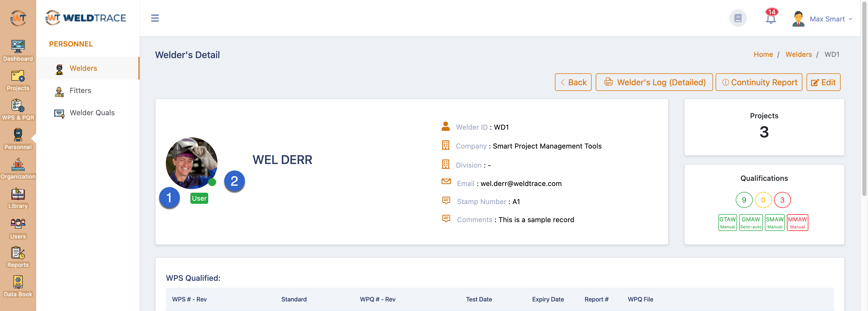The height and width of the screenshot is (311, 868).
Task: Click the Welders helmet icon in submenu
Action: tap(59, 69)
